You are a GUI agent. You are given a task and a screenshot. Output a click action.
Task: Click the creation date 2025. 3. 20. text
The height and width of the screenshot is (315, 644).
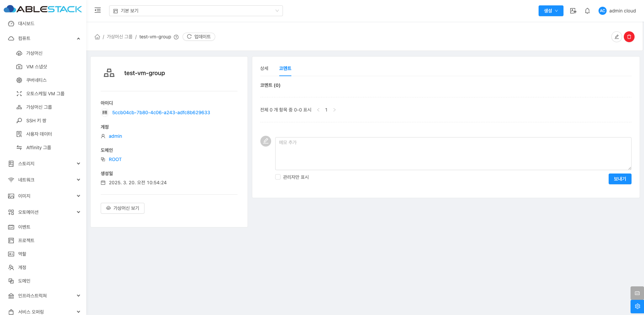point(138,183)
